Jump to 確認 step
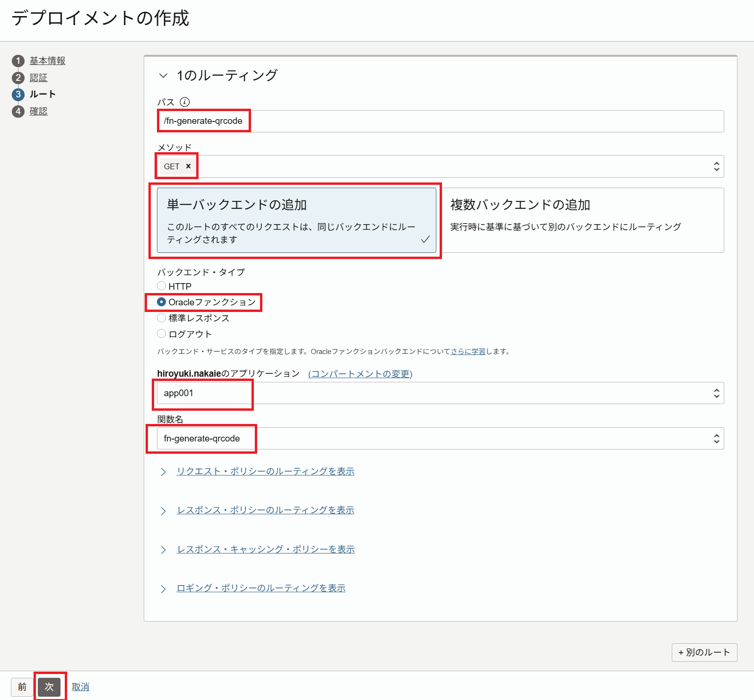This screenshot has width=754, height=700. (x=38, y=112)
